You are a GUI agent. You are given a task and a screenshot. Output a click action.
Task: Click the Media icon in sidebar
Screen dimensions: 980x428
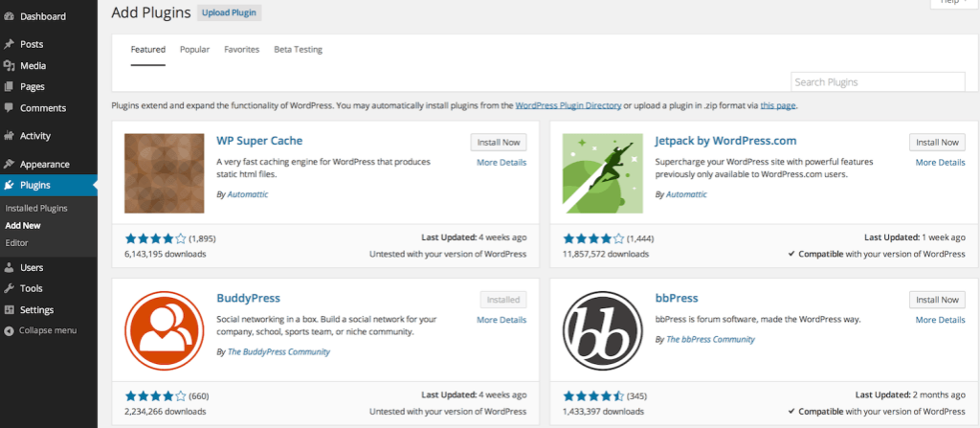coord(9,66)
